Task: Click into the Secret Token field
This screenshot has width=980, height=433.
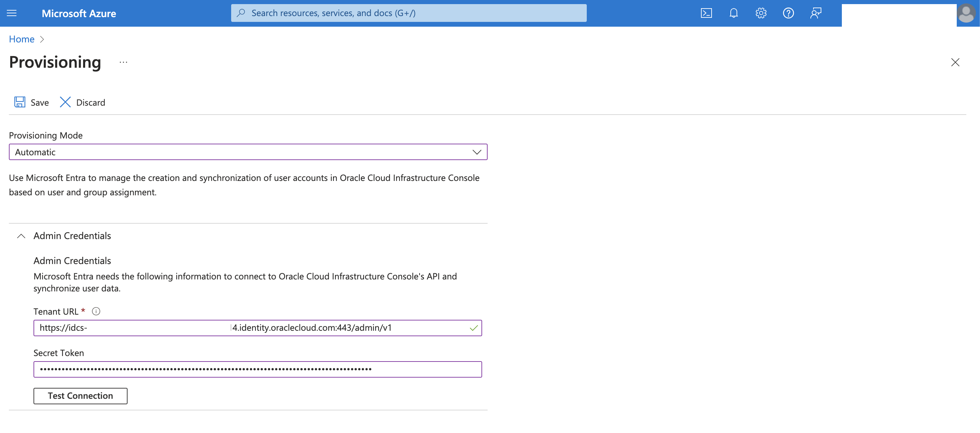Action: 257,369
